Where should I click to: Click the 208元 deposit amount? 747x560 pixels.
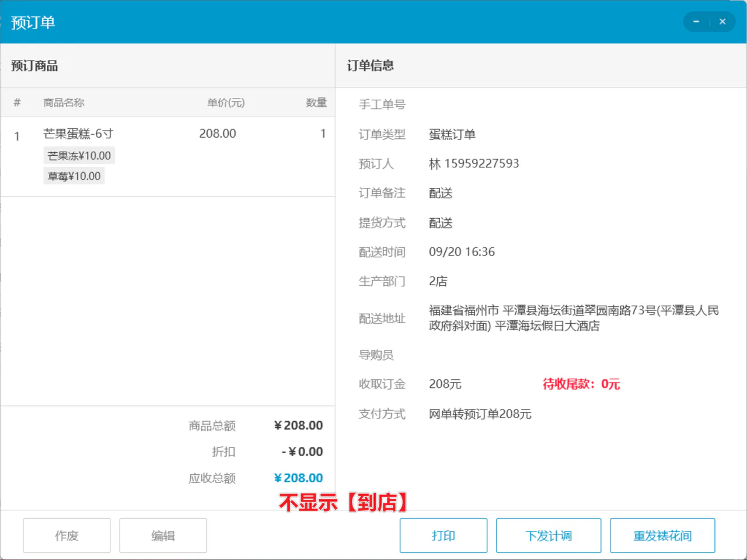point(445,384)
